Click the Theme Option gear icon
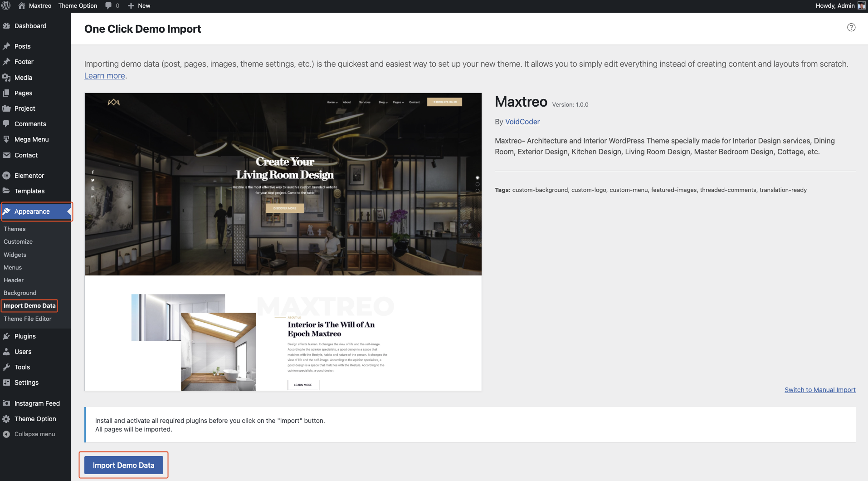 pos(6,419)
